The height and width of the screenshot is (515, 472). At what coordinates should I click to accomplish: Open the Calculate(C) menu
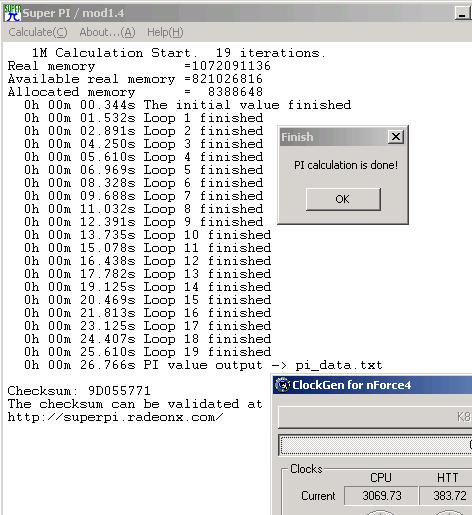click(x=38, y=32)
